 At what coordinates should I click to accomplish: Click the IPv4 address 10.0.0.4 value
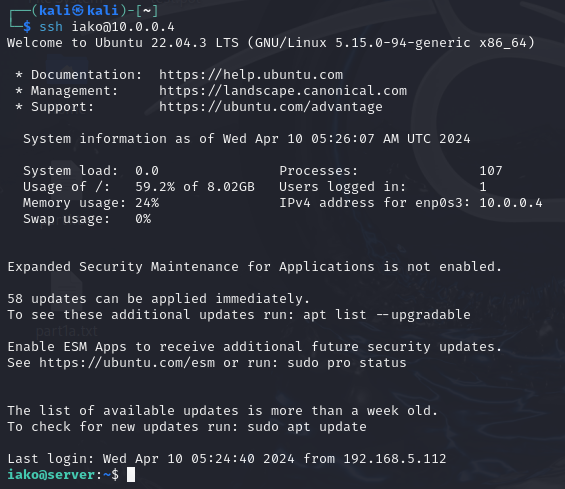click(x=511, y=203)
